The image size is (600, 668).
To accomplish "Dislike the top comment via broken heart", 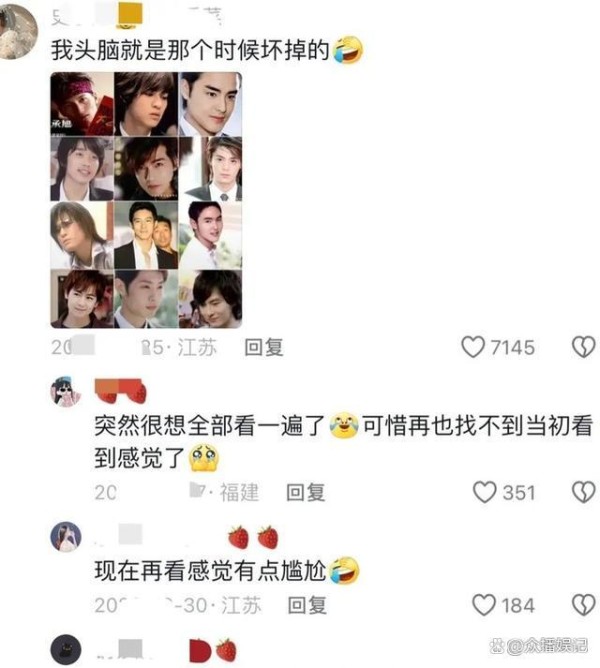I will [x=583, y=347].
